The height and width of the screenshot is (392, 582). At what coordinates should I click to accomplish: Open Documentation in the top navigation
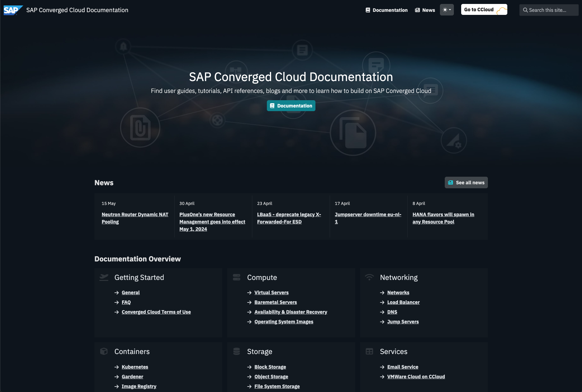click(386, 10)
